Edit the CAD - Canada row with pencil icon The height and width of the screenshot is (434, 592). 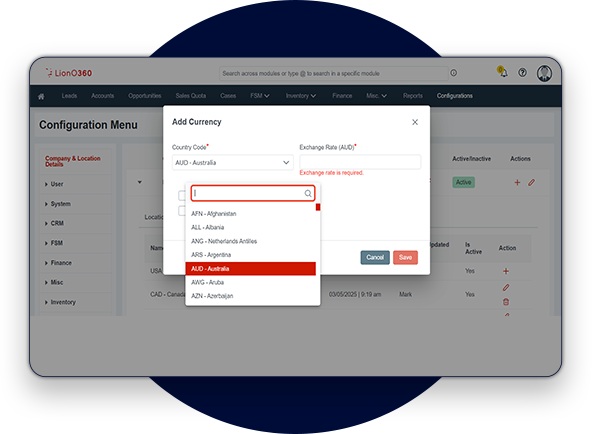506,288
